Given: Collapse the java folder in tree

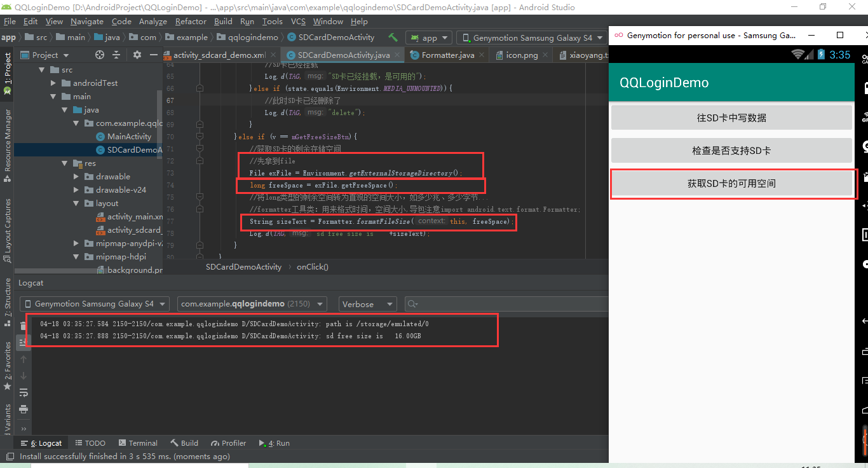Looking at the screenshot, I should tap(65, 110).
